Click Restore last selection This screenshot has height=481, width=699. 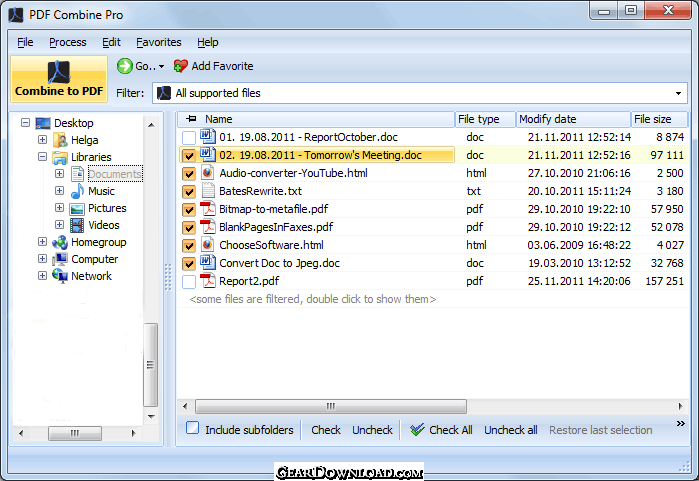click(x=600, y=430)
